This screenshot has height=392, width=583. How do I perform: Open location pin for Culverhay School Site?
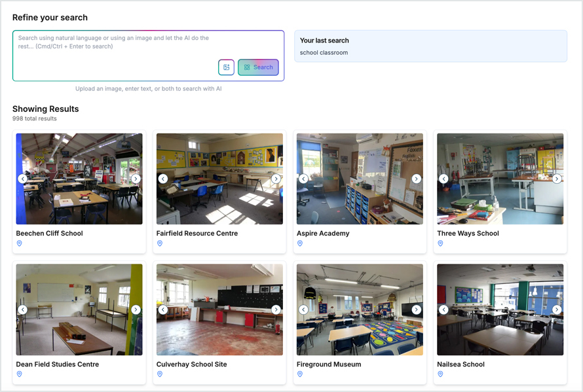tap(160, 374)
